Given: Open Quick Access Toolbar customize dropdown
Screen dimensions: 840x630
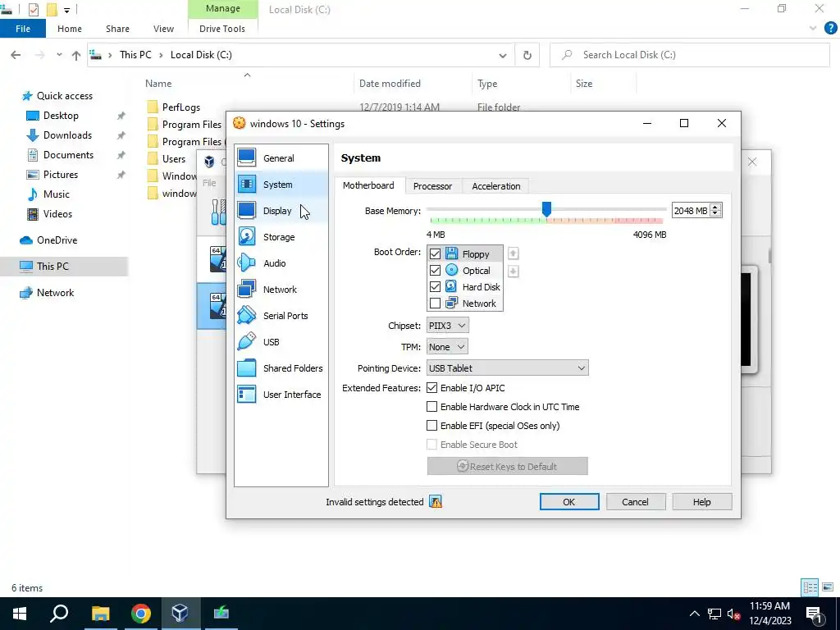Looking at the screenshot, I should [67, 10].
